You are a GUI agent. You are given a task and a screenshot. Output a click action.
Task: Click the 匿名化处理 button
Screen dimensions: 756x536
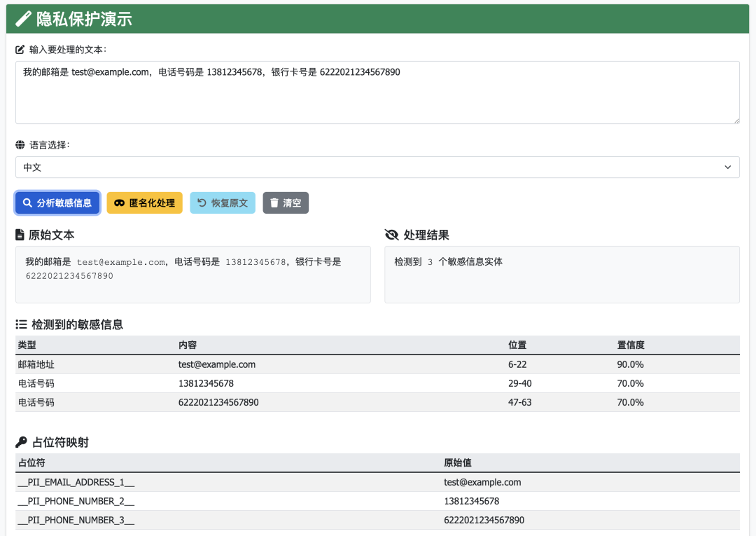(144, 202)
